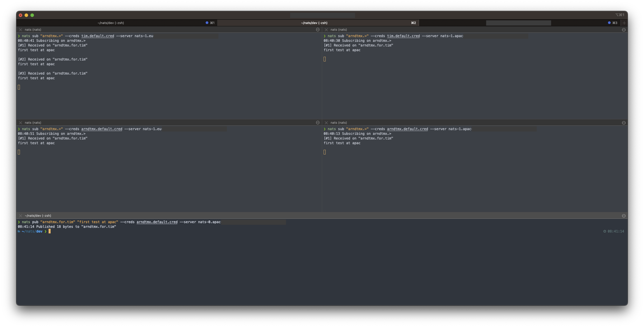Close the top-left nats (nats) session with its X
644x327 pixels.
pyautogui.click(x=21, y=29)
